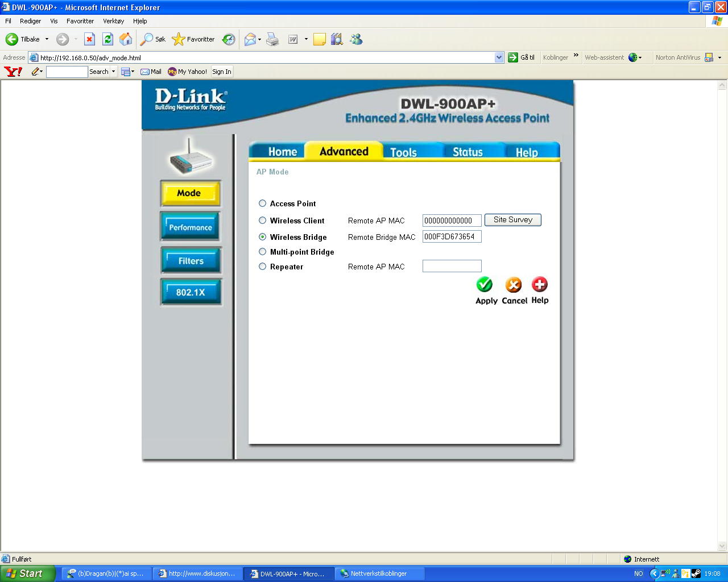Click the yellow Mode sidebar button
This screenshot has width=728, height=582.
pos(190,194)
